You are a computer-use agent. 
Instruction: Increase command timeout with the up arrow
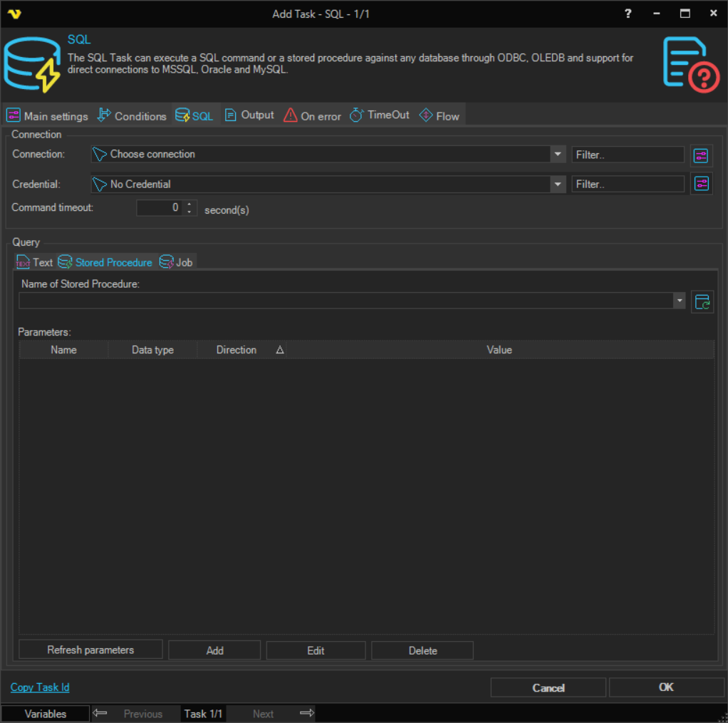pyautogui.click(x=189, y=204)
